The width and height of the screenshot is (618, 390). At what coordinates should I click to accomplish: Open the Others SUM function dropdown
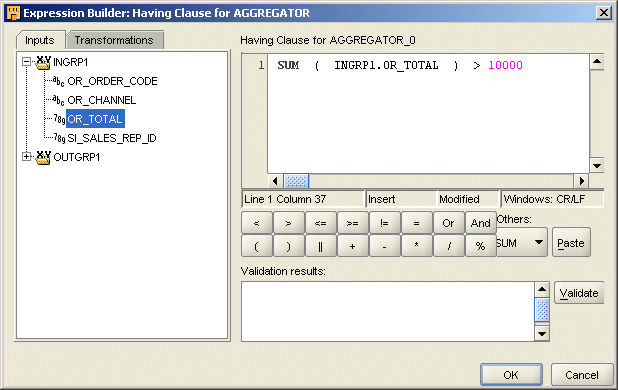click(539, 242)
